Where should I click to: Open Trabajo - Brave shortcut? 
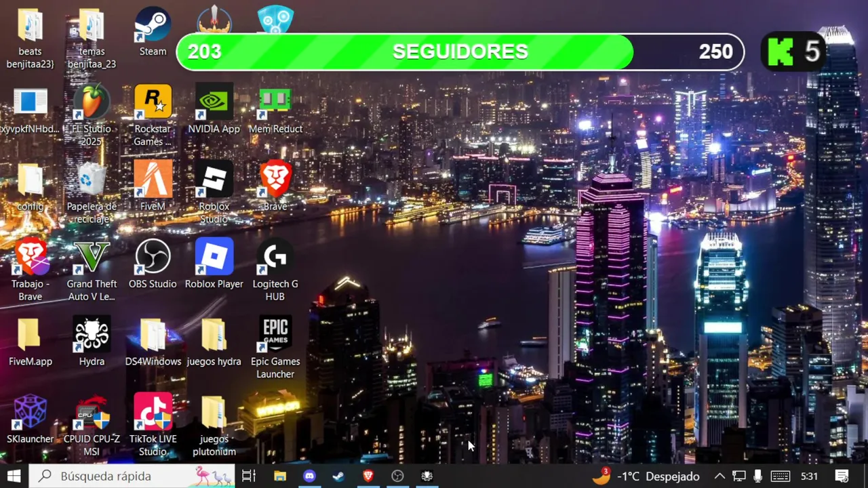31,270
